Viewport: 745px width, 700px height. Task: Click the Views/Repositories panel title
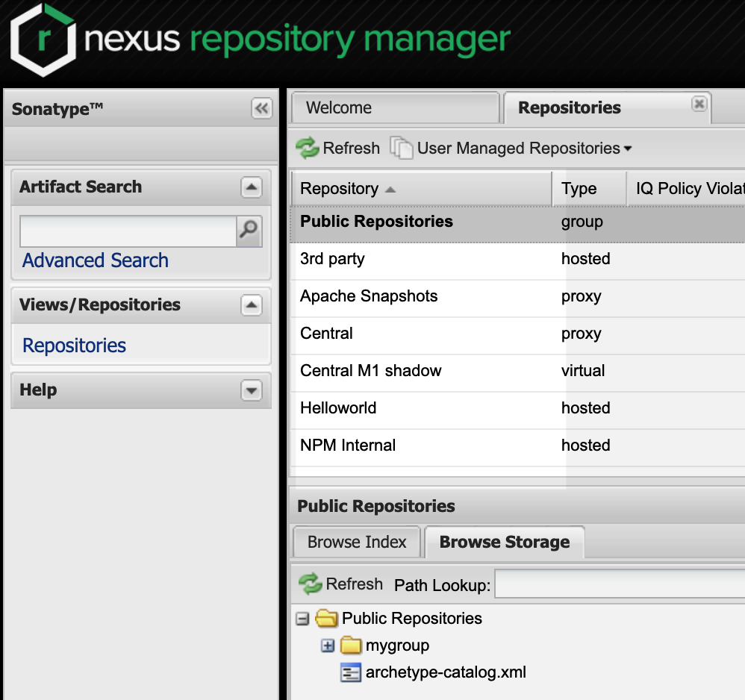click(x=100, y=304)
